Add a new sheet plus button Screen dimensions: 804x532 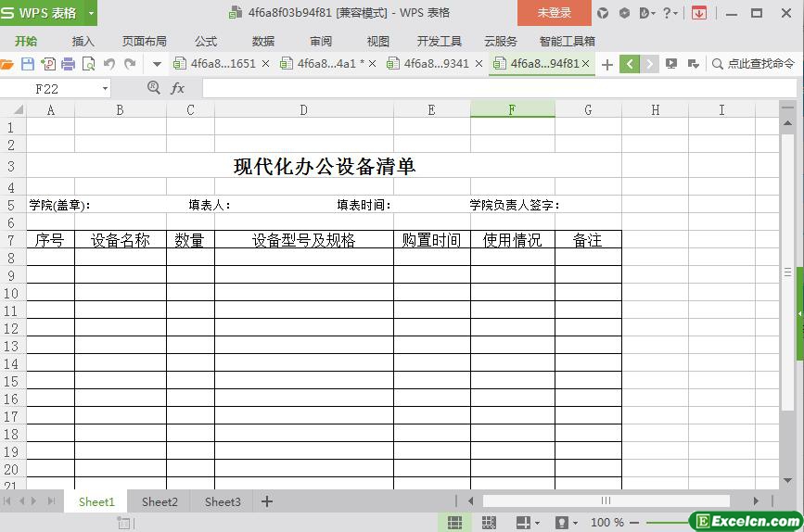(x=267, y=501)
